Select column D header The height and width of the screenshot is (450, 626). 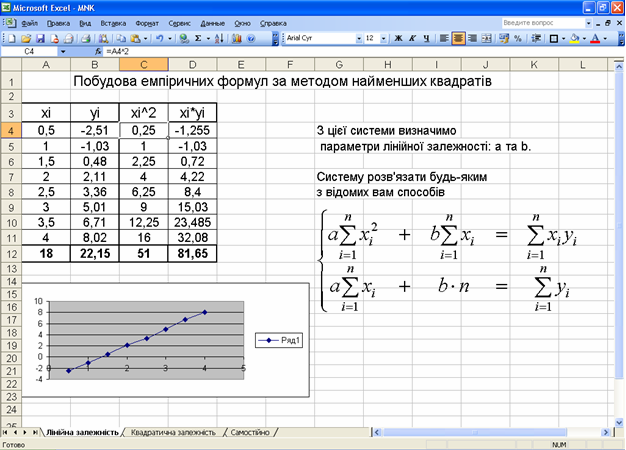coord(192,65)
